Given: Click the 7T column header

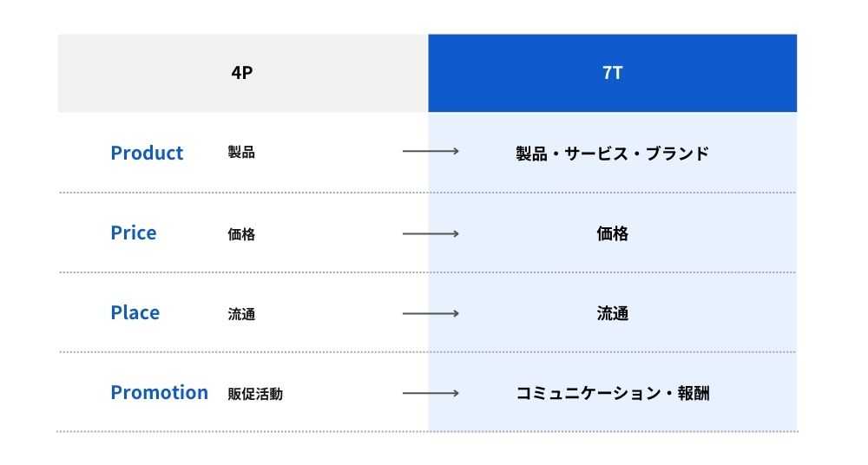Looking at the screenshot, I should coord(612,73).
